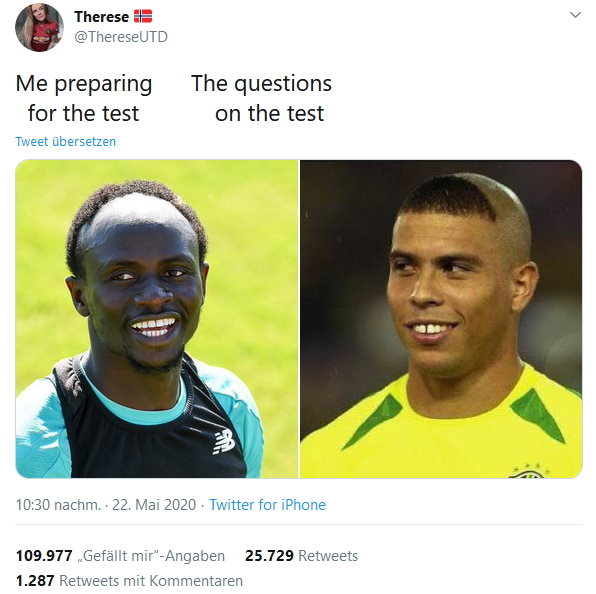The width and height of the screenshot is (596, 594).
Task: Click the Norwegian flag emoji beside Therese
Action: click(x=143, y=16)
